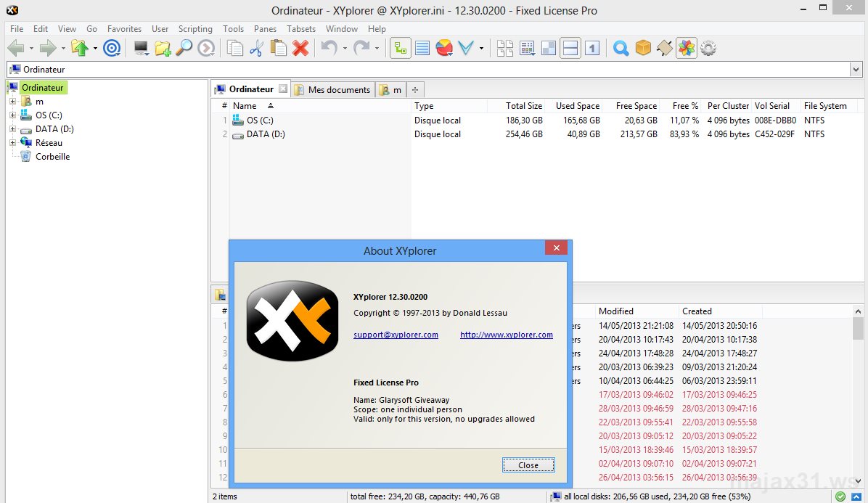This screenshot has height=503, width=868.
Task: Expand the DATA (D:) tree node
Action: tap(13, 129)
